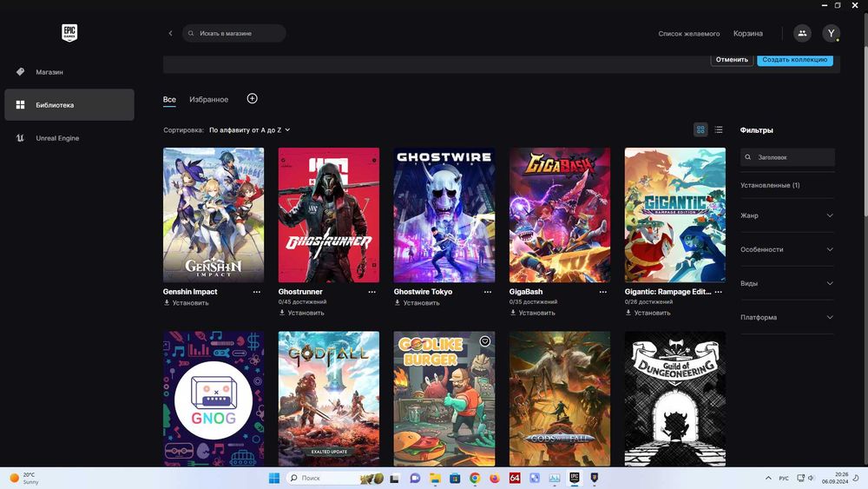Image resolution: width=868 pixels, height=489 pixels.
Task: Open the three-dot menu for Gigantic: Rampage Edition
Action: coord(719,292)
